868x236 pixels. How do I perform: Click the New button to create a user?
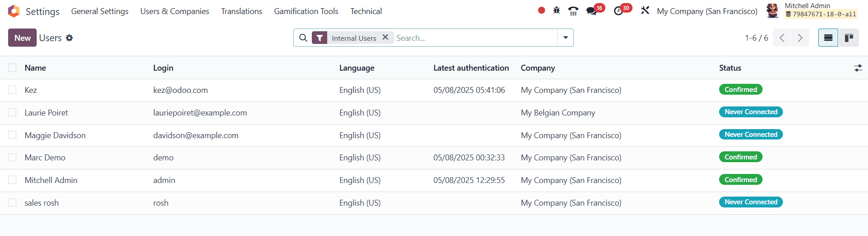23,38
